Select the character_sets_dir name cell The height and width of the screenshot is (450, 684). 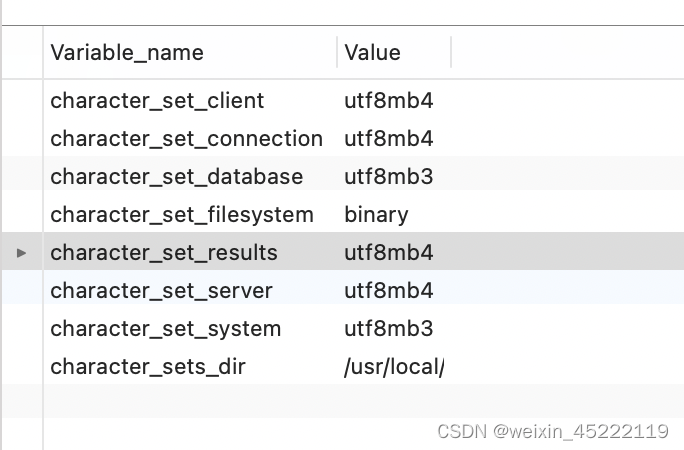coord(148,367)
